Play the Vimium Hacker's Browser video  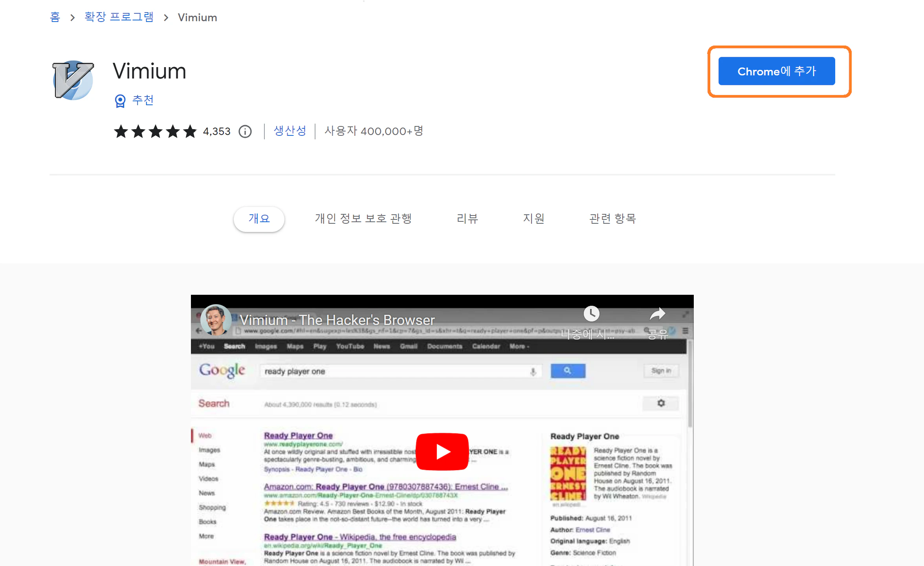pos(442,451)
